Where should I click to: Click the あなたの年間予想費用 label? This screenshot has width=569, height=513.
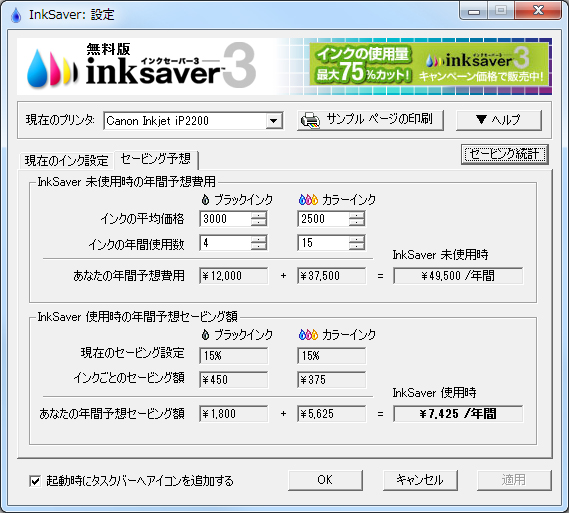pyautogui.click(x=129, y=276)
